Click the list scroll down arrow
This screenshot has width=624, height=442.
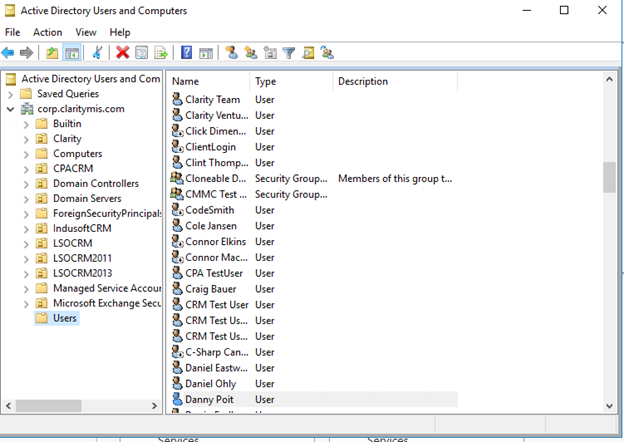[x=609, y=406]
